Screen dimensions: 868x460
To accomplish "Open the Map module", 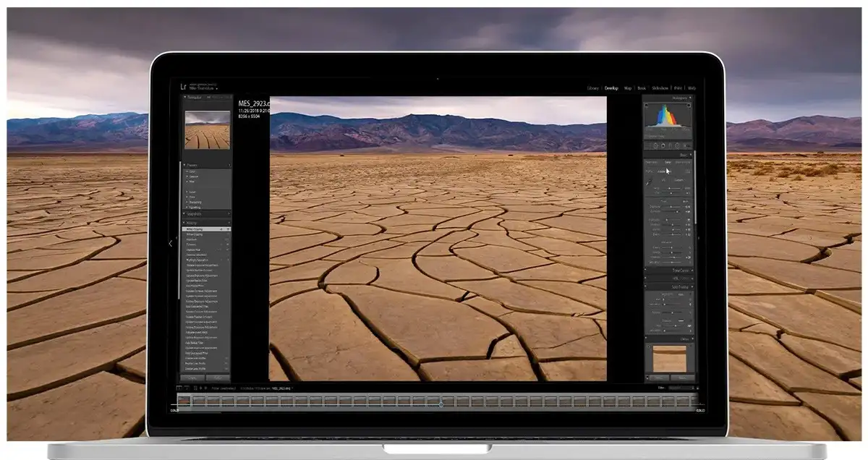I will 628,88.
